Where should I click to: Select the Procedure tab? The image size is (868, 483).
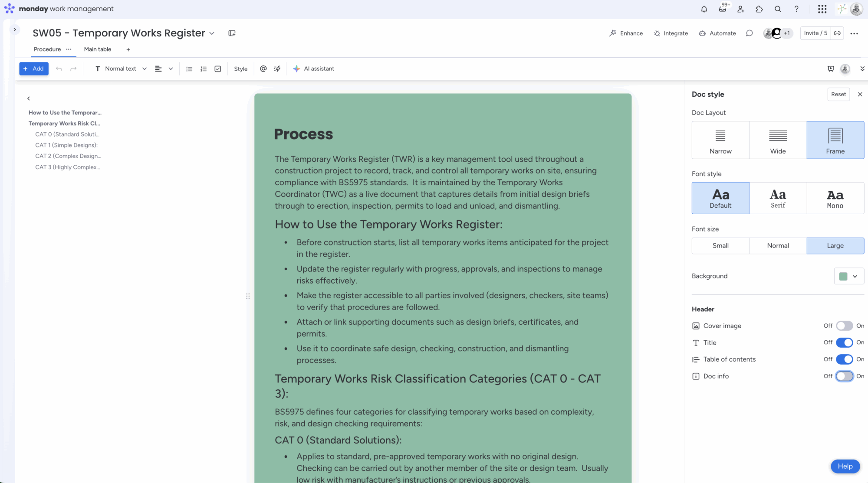47,49
